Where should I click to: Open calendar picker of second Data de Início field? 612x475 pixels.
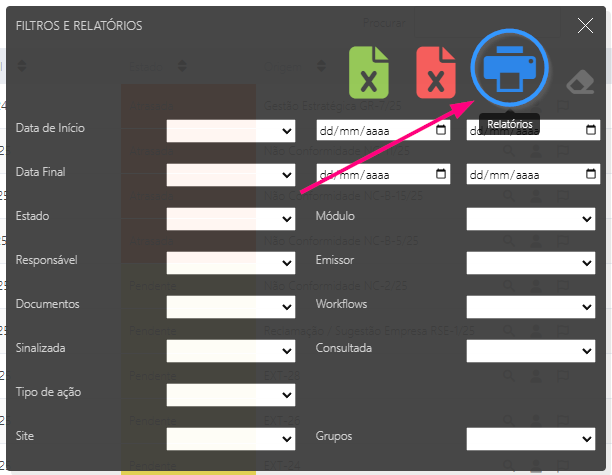[x=591, y=130]
